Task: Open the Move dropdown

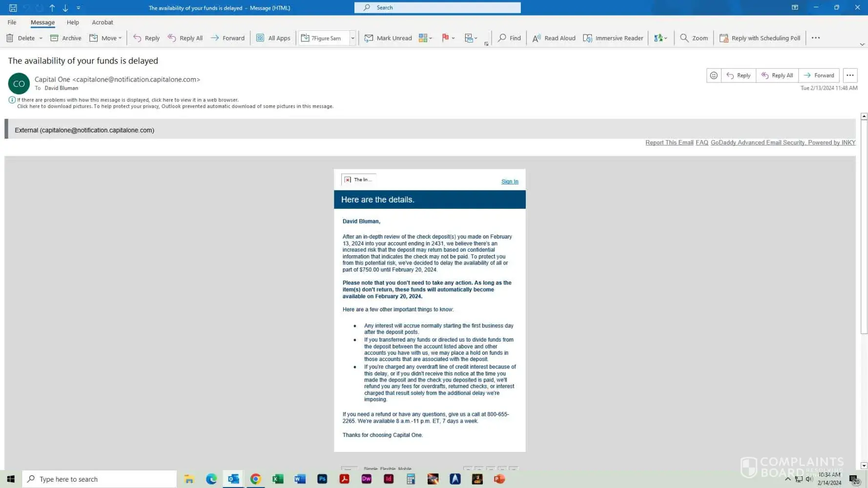Action: [x=105, y=38]
